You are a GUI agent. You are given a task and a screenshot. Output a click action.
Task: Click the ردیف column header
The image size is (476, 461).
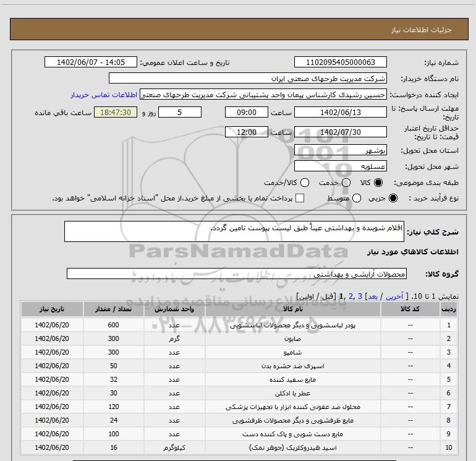449,309
